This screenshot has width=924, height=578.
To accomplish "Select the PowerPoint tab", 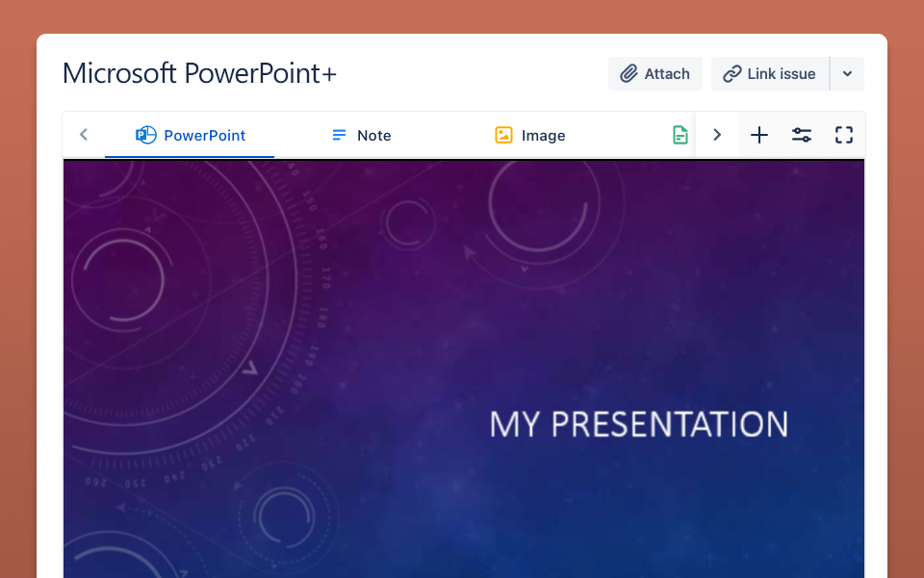I will click(190, 135).
